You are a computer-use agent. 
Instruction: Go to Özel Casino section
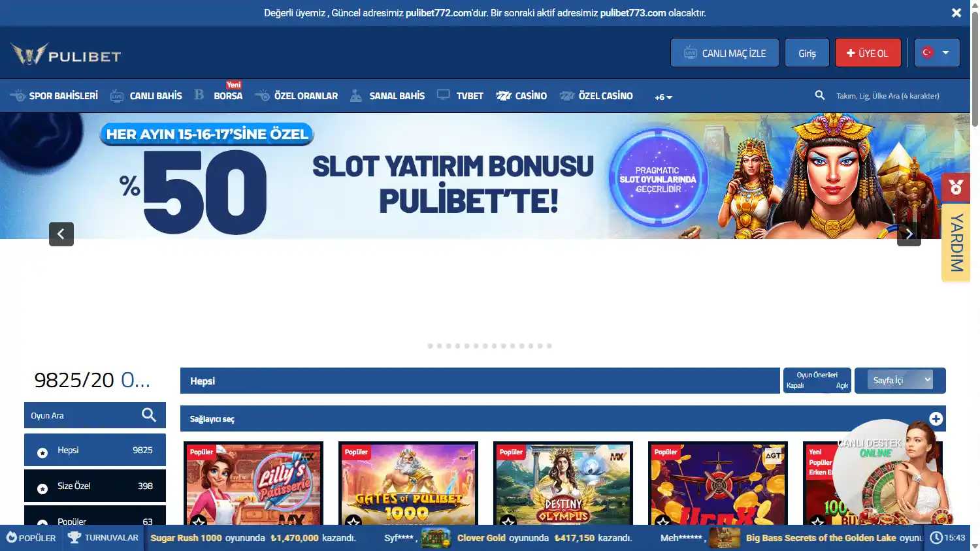(596, 96)
